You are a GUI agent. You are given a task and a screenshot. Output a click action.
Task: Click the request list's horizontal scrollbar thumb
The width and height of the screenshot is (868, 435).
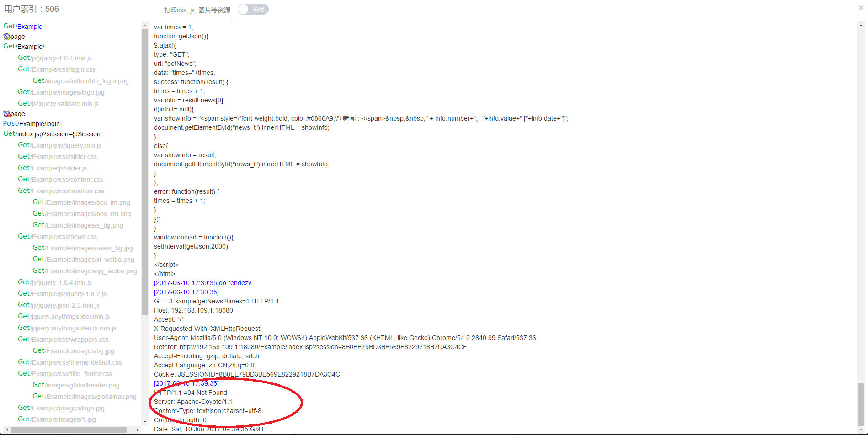click(x=69, y=430)
